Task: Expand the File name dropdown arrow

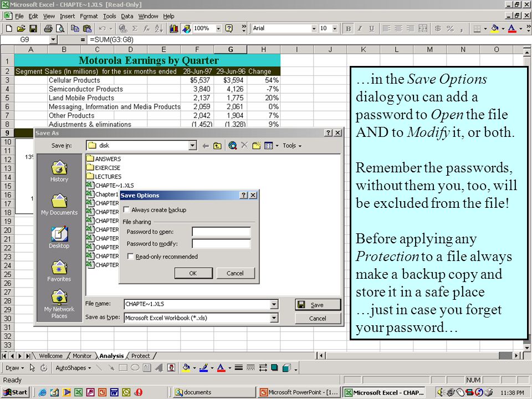Action: coord(274,304)
